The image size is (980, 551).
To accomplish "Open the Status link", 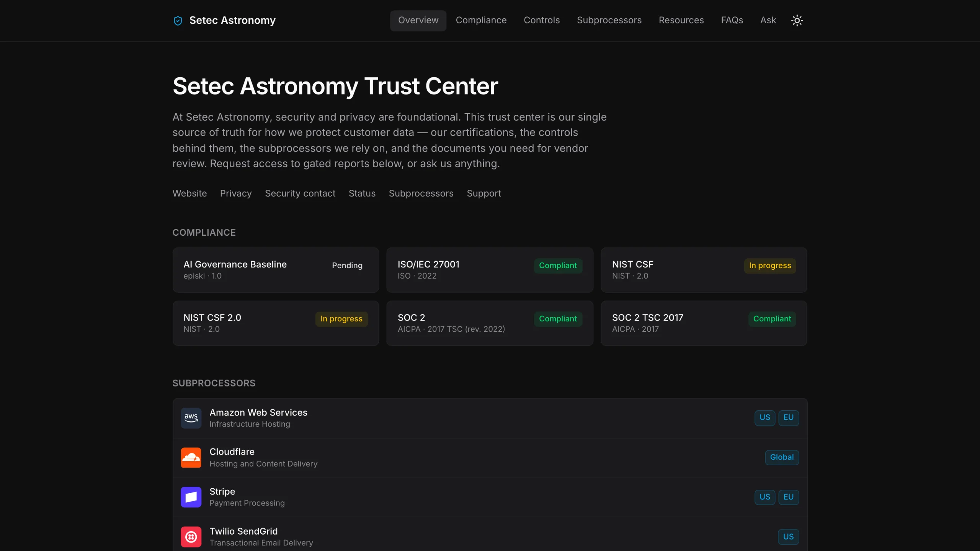I will [x=362, y=194].
